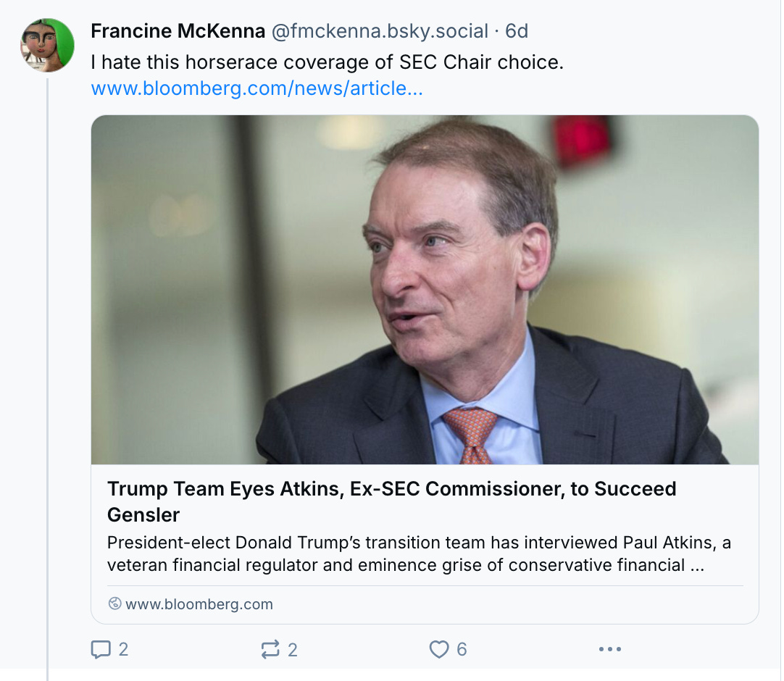
Task: Click the like count number 6
Action: click(462, 649)
